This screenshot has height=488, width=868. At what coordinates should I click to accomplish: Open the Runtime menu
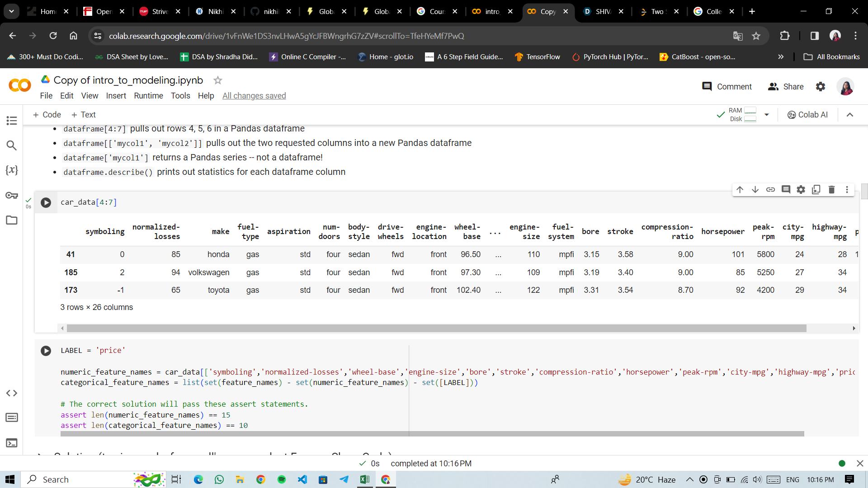pos(148,96)
